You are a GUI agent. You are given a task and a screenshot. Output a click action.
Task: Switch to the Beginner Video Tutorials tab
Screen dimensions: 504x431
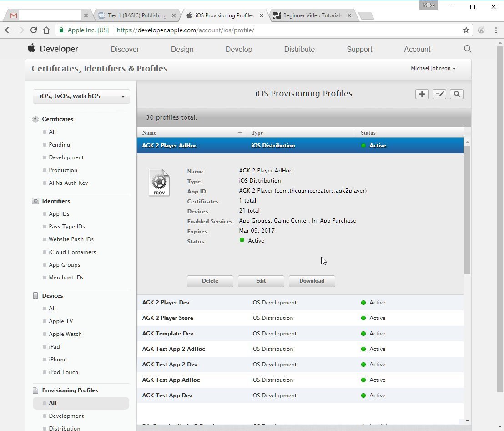pyautogui.click(x=312, y=15)
